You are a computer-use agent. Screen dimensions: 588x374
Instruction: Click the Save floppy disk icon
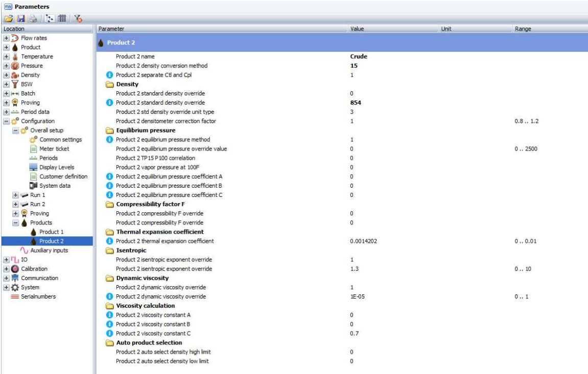[x=21, y=18]
